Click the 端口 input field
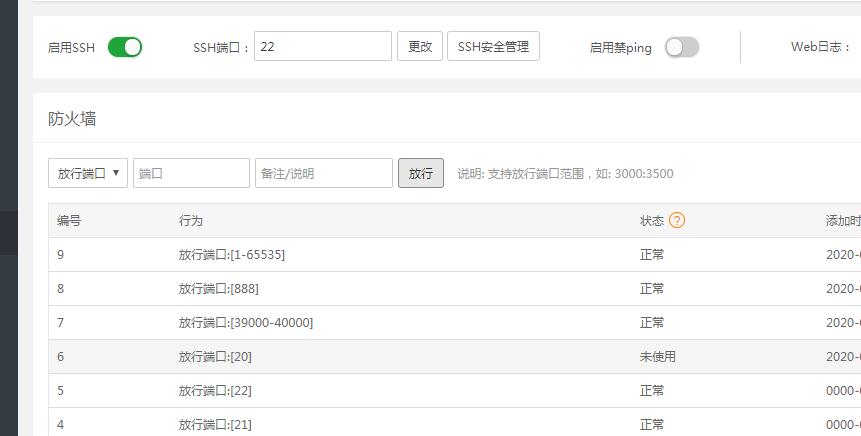The width and height of the screenshot is (861, 436). [x=191, y=173]
